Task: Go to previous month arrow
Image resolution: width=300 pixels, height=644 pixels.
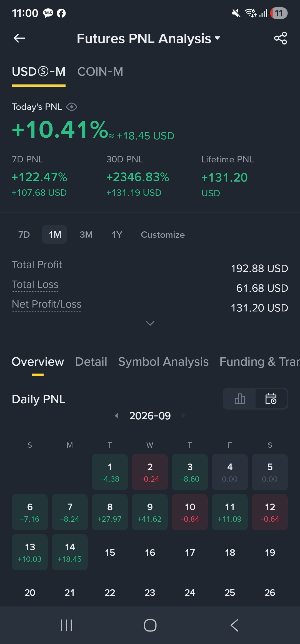Action: [117, 416]
